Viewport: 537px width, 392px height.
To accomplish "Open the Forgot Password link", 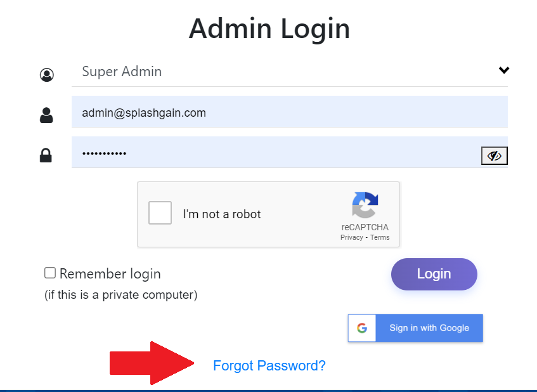I will pos(269,365).
